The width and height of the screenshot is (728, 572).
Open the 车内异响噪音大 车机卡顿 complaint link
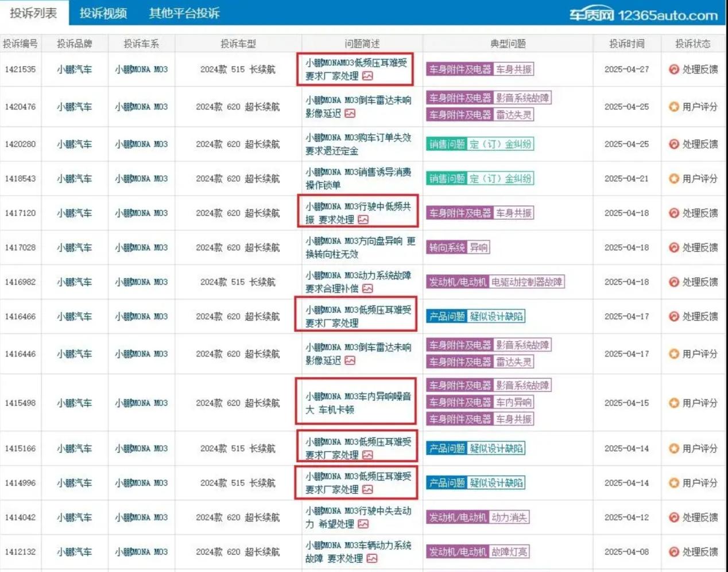coord(358,403)
